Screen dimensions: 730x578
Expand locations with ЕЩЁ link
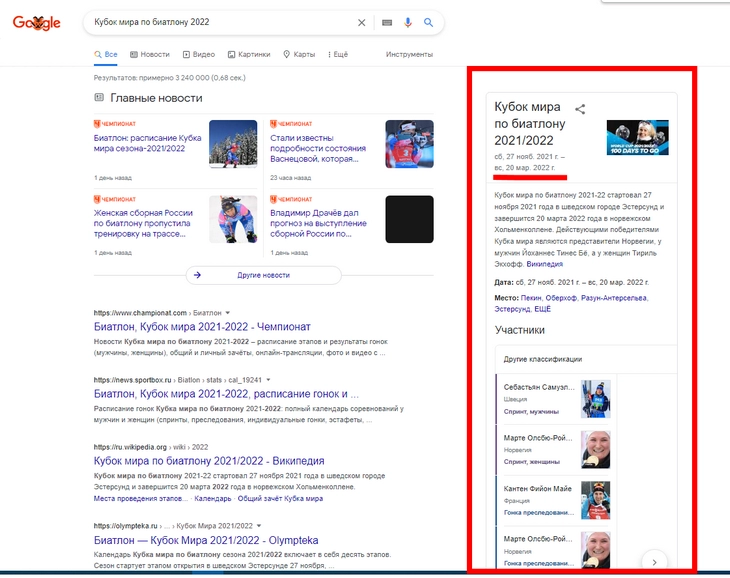pos(542,309)
